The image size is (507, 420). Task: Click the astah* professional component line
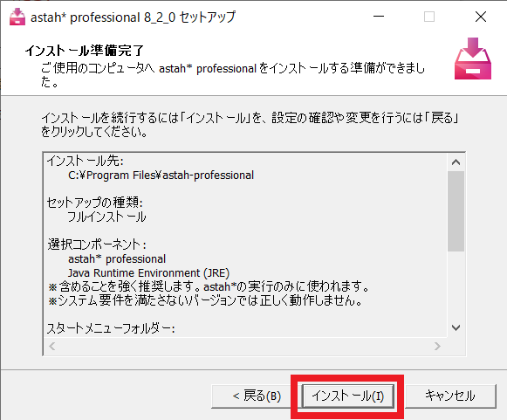(117, 258)
